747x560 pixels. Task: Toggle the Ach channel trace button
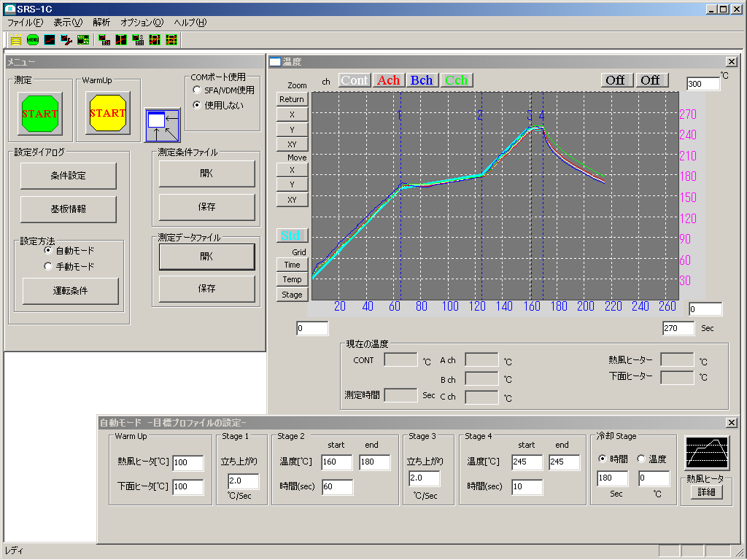tap(389, 80)
